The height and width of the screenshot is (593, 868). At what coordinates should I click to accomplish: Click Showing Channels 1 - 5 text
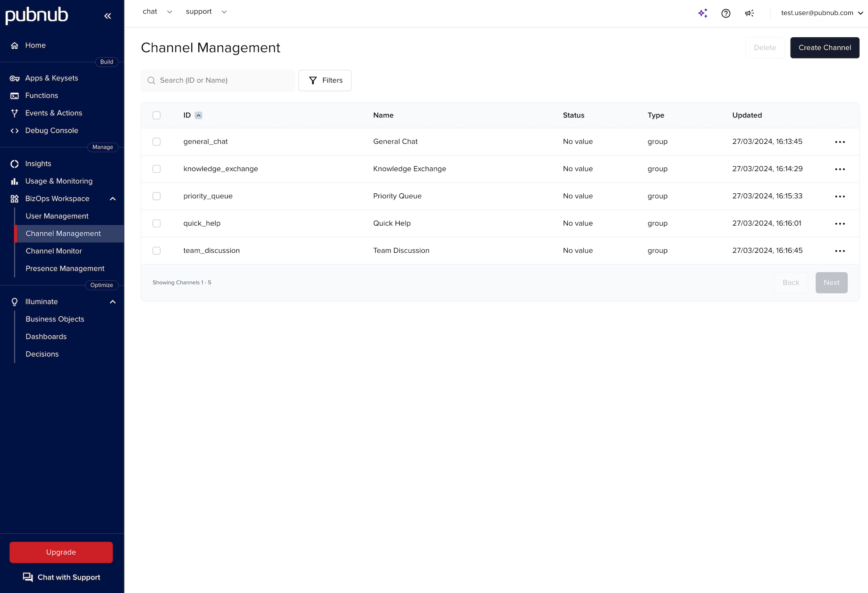(x=182, y=283)
